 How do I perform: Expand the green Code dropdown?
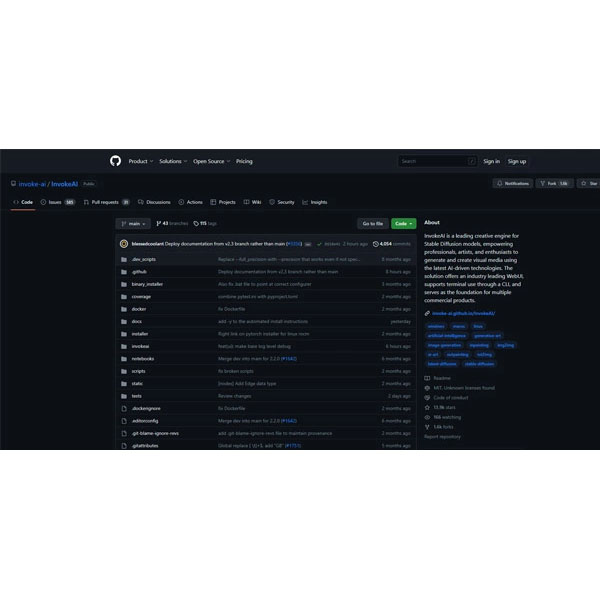[x=404, y=224]
